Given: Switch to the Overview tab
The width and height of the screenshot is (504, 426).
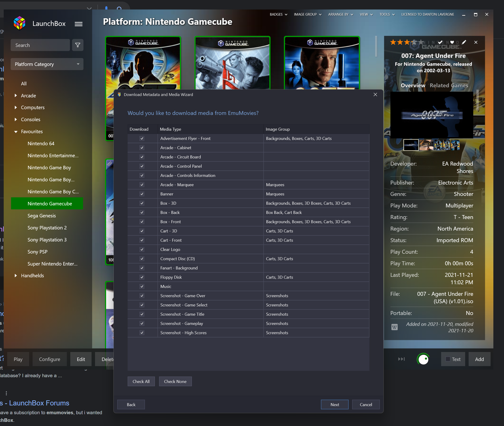Looking at the screenshot, I should (413, 86).
